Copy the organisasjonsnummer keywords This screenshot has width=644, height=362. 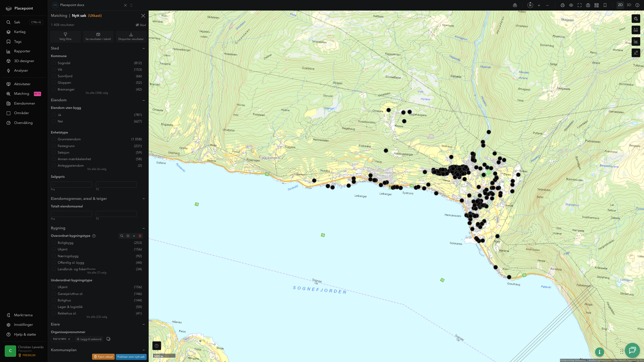pos(108,339)
